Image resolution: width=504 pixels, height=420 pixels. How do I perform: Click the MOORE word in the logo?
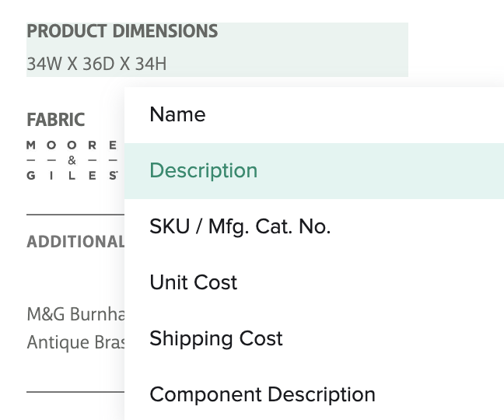point(72,145)
